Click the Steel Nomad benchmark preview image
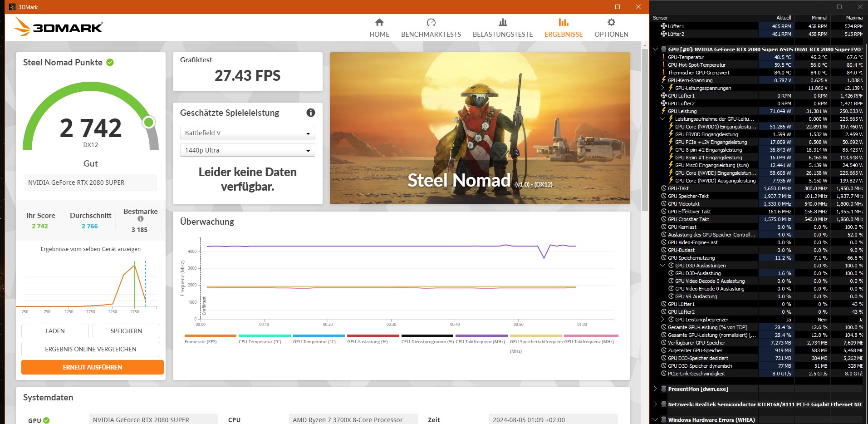 [x=480, y=128]
